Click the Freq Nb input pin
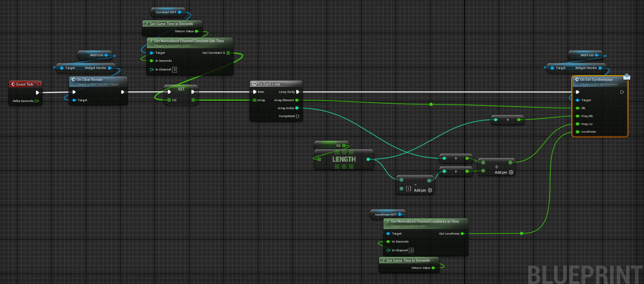The height and width of the screenshot is (284, 644). pyautogui.click(x=577, y=116)
